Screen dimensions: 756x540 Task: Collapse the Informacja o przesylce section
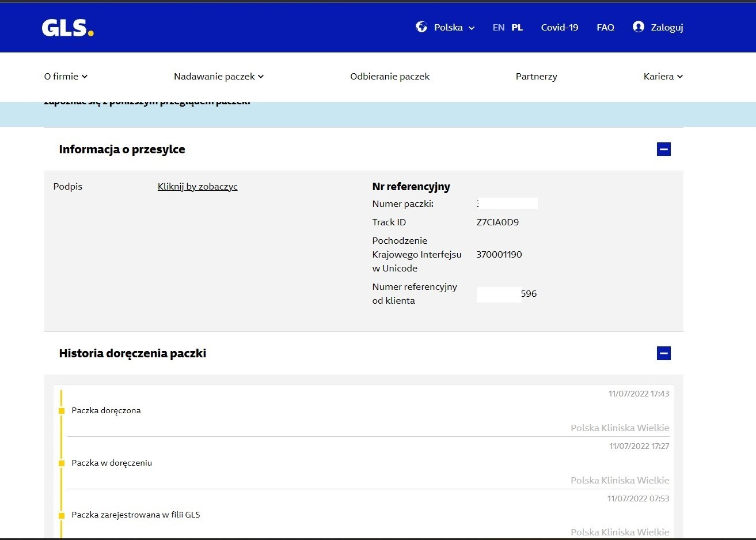664,149
